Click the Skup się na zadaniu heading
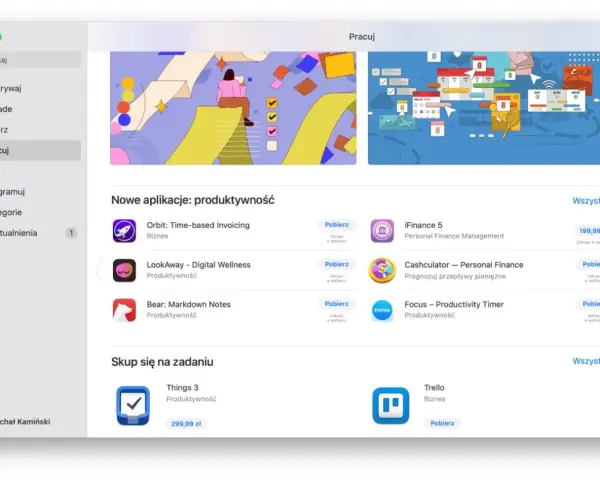The height and width of the screenshot is (480, 600). (162, 362)
